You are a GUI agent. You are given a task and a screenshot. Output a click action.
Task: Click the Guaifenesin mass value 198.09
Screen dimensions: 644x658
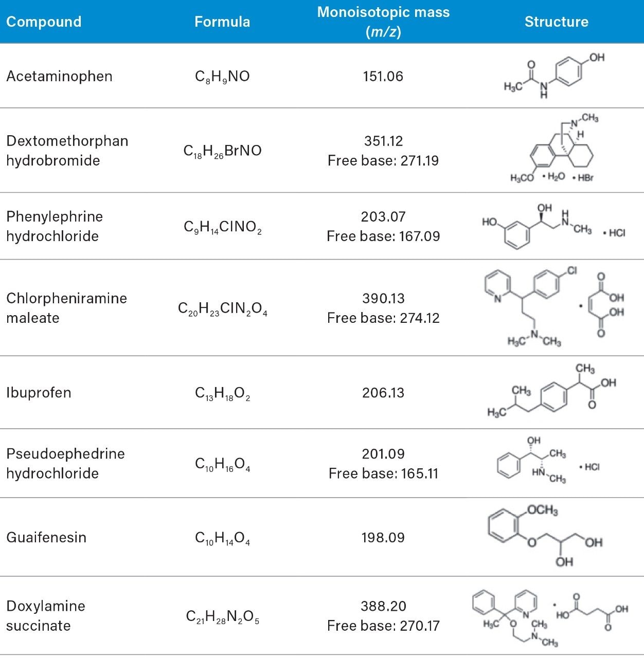383,538
